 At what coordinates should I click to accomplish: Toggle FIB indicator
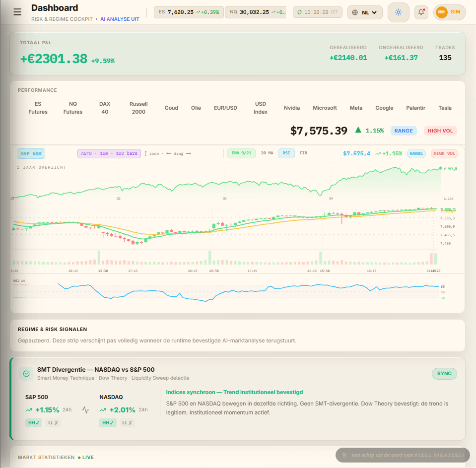pos(303,153)
